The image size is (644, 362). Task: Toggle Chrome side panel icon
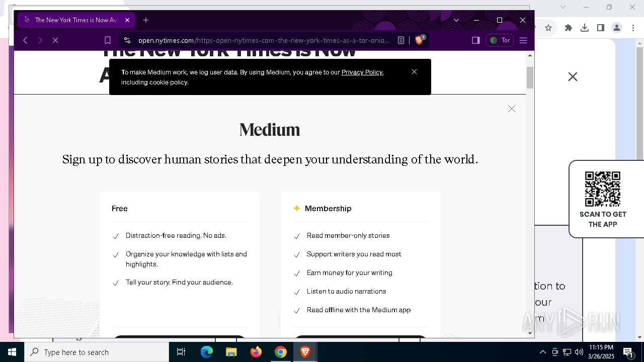coord(601,28)
